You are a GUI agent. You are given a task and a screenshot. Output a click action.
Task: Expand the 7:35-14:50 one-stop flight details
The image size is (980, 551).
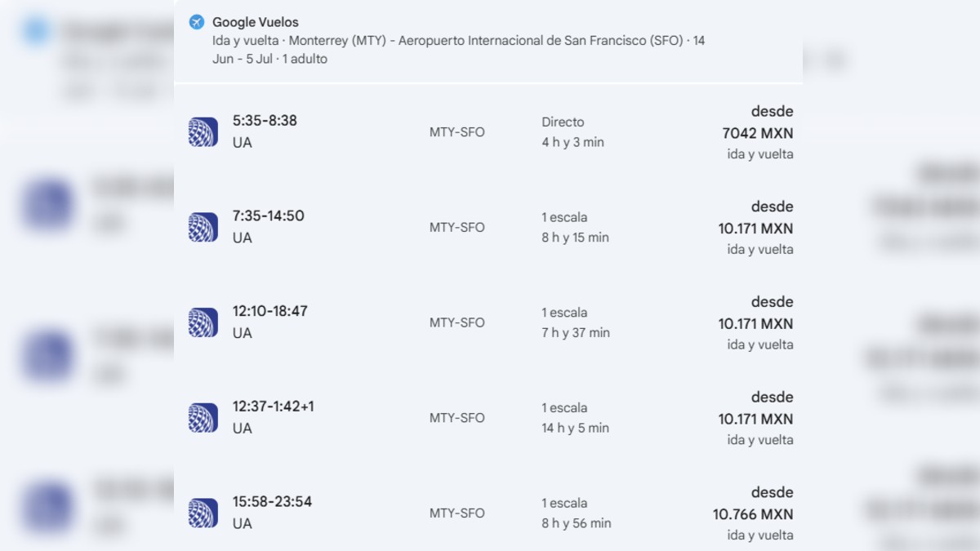(x=490, y=226)
